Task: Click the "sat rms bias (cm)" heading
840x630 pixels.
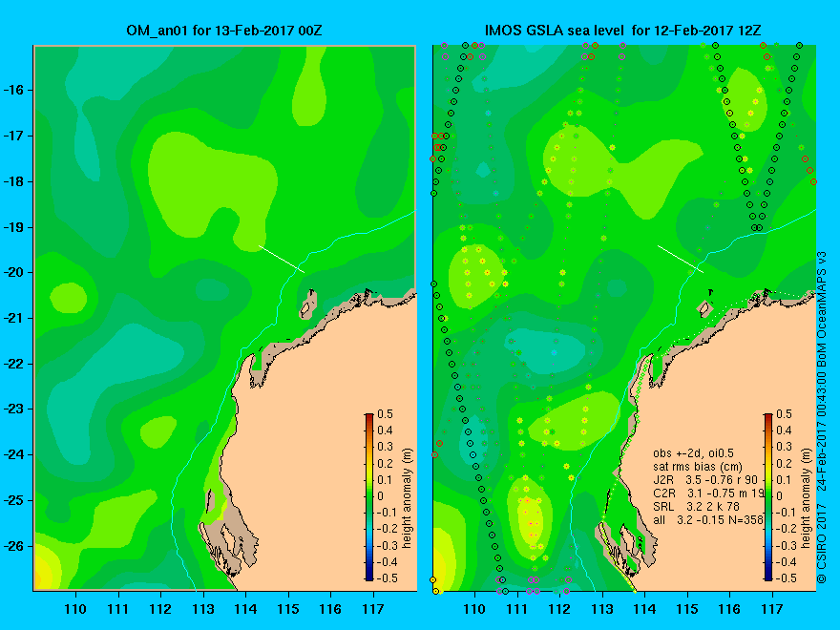Action: pos(698,467)
